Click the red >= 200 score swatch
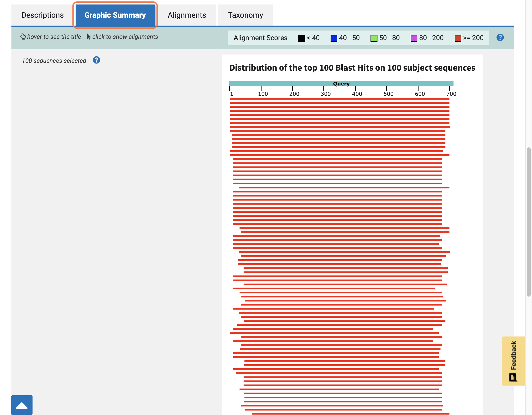Viewport: 532px width, 415px height. click(x=458, y=38)
